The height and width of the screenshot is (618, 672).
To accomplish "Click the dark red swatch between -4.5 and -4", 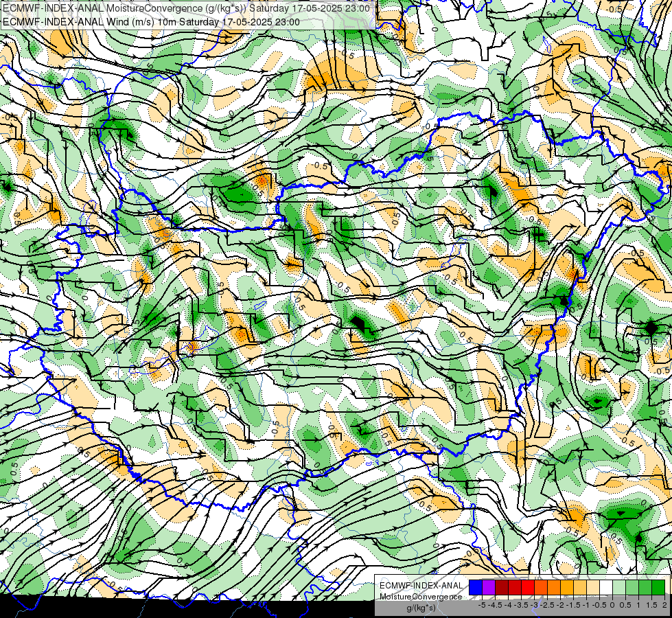I will coord(502,588).
